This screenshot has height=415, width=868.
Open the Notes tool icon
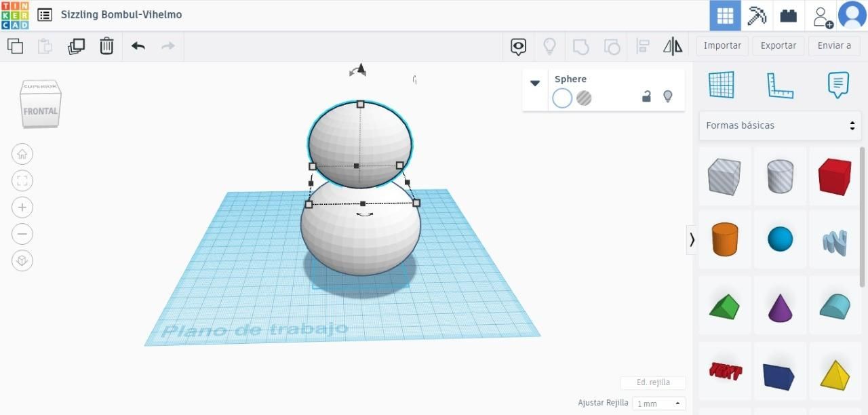click(x=838, y=85)
